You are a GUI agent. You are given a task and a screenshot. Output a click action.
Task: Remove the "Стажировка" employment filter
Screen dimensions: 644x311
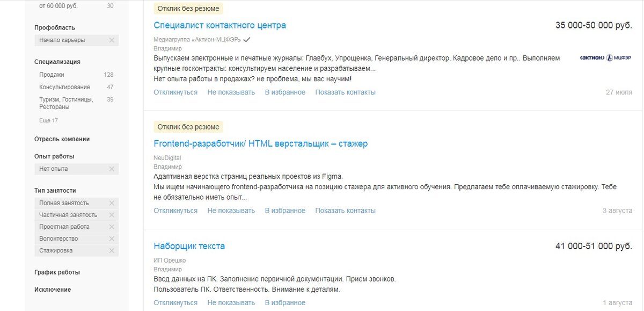(112, 250)
